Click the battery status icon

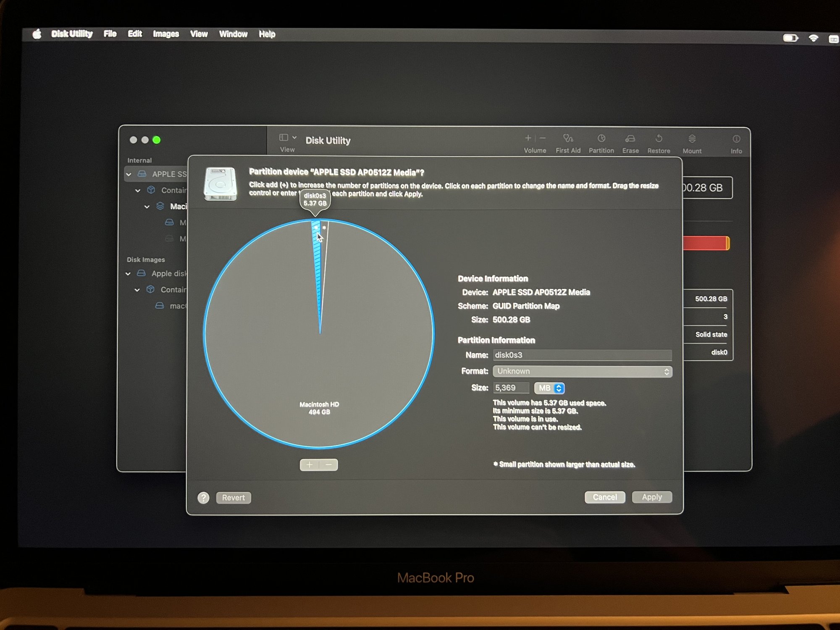[790, 38]
